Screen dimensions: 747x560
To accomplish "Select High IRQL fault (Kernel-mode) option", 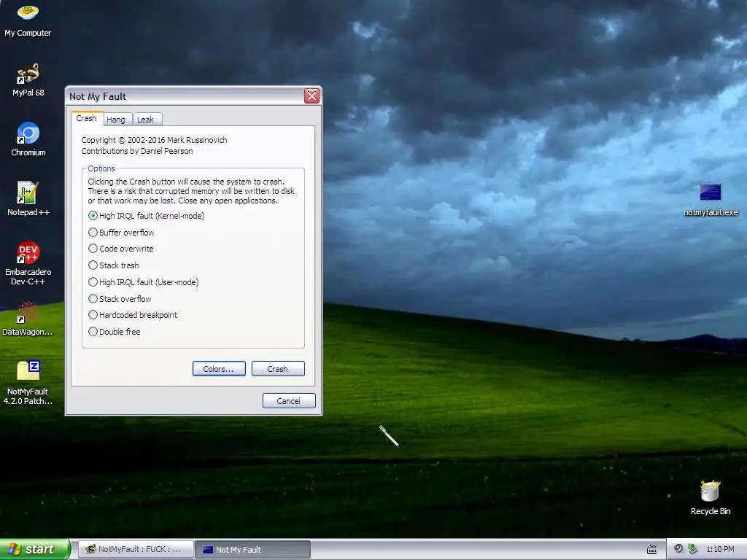I will pyautogui.click(x=146, y=216).
